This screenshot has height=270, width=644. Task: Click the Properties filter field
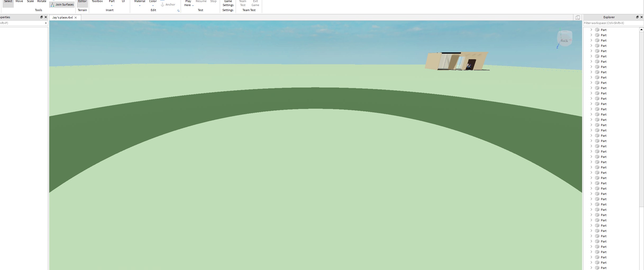click(22, 23)
